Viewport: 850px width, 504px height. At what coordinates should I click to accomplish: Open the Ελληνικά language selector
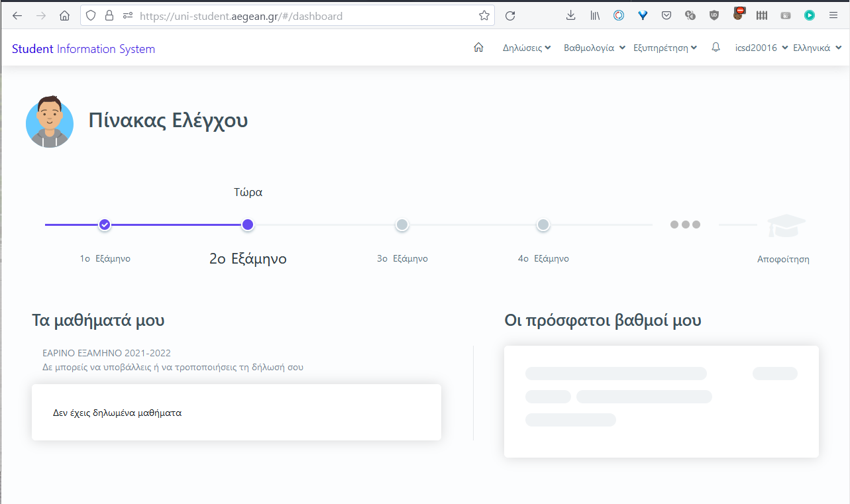(x=817, y=48)
